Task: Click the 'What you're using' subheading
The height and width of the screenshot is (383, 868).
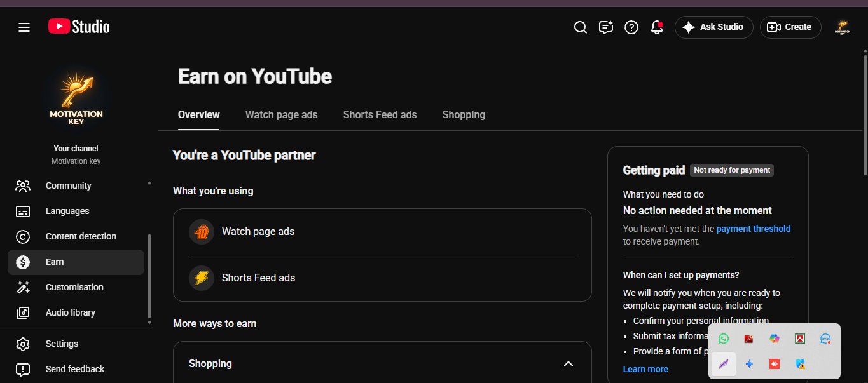Action: (213, 191)
